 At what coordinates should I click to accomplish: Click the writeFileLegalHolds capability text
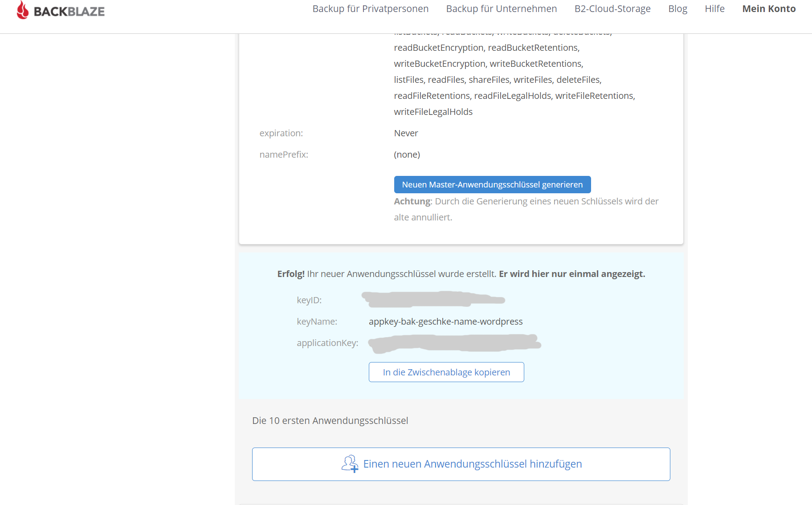(433, 112)
